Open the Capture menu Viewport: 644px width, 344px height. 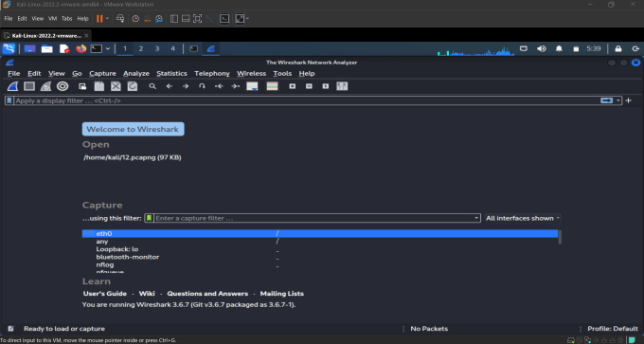coord(102,74)
